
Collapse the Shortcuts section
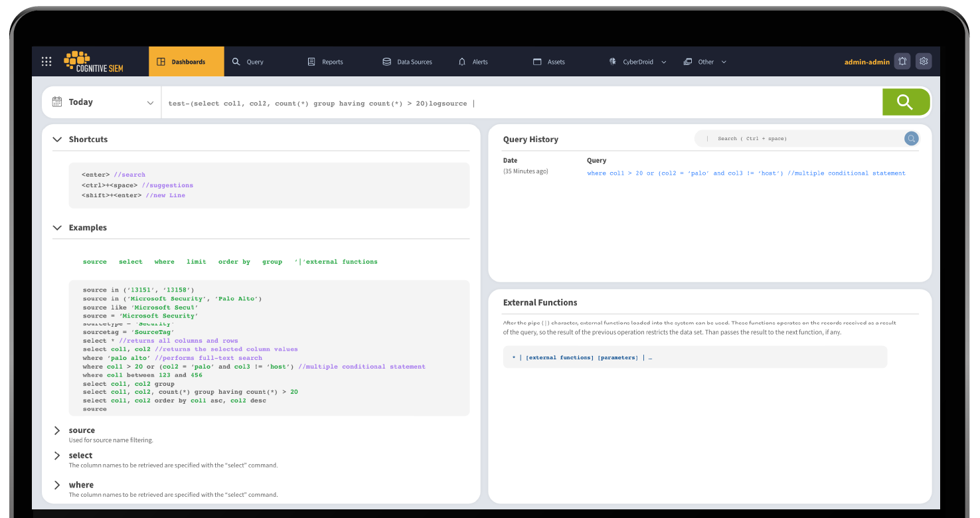pyautogui.click(x=57, y=139)
